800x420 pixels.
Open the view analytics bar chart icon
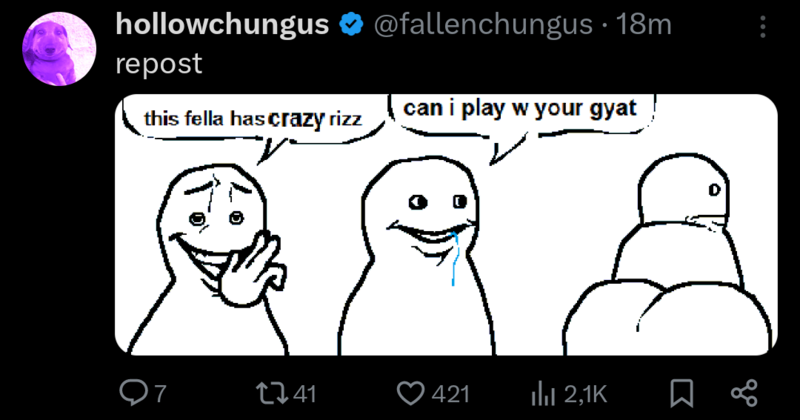(x=543, y=393)
